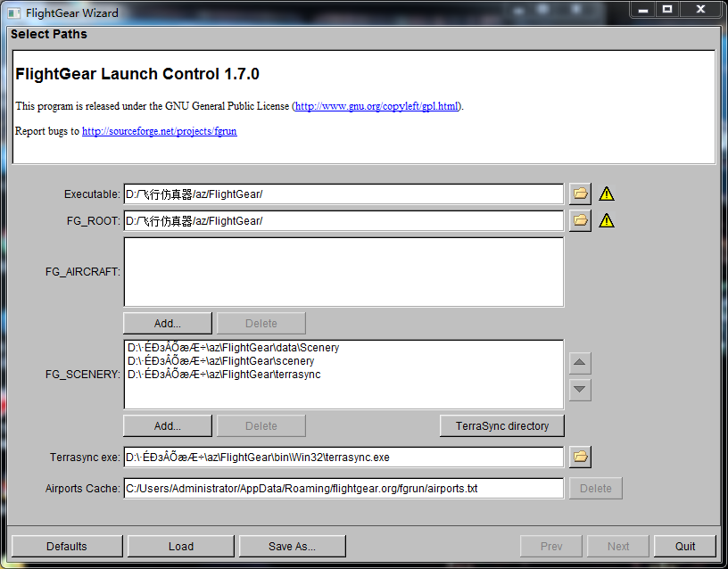The width and height of the screenshot is (728, 569).
Task: Select the FlightGear\terrasync path entry
Action: tap(224, 375)
